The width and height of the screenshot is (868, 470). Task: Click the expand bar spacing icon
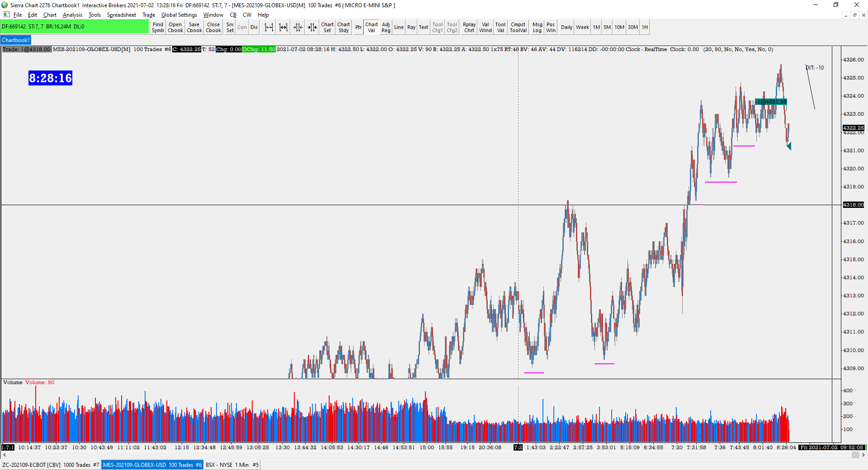point(269,28)
